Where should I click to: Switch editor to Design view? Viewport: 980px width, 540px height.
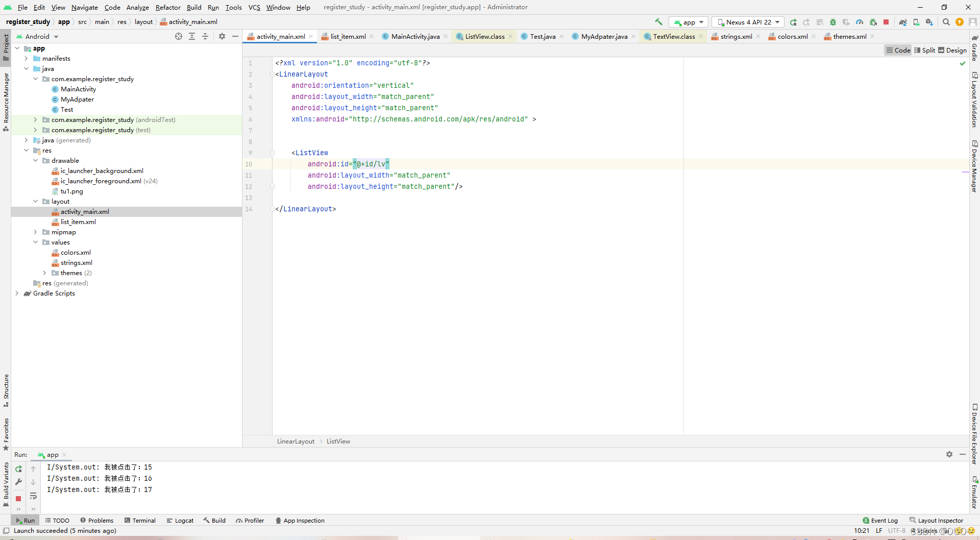(x=952, y=50)
